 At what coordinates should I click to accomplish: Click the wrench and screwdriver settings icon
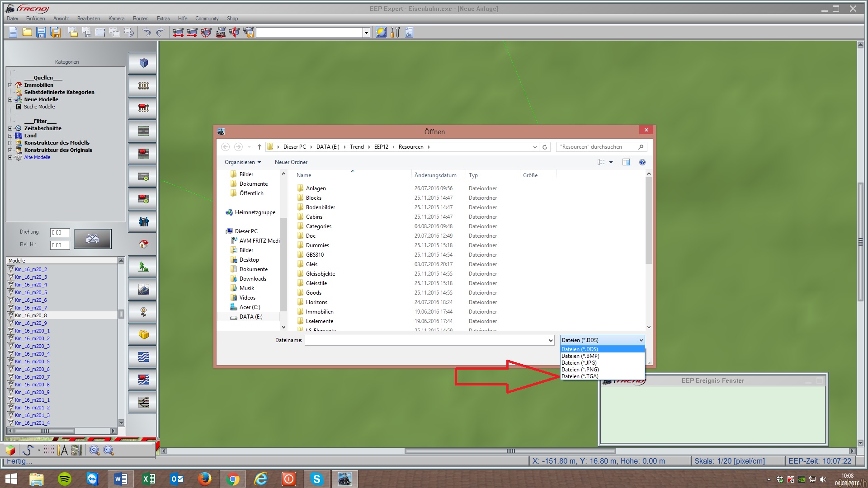coord(395,32)
